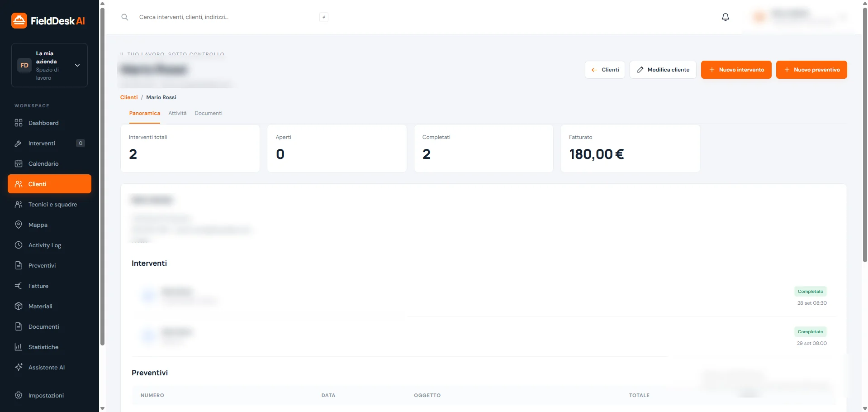Open Interventi in the sidebar
The height and width of the screenshot is (412, 868).
[x=49, y=143]
